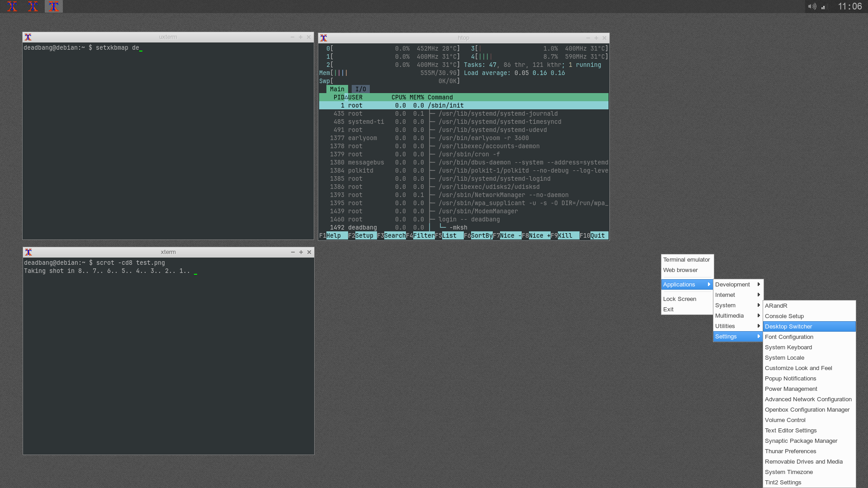The image size is (868, 488).
Task: Open the volume speaker tray icon
Action: 812,6
